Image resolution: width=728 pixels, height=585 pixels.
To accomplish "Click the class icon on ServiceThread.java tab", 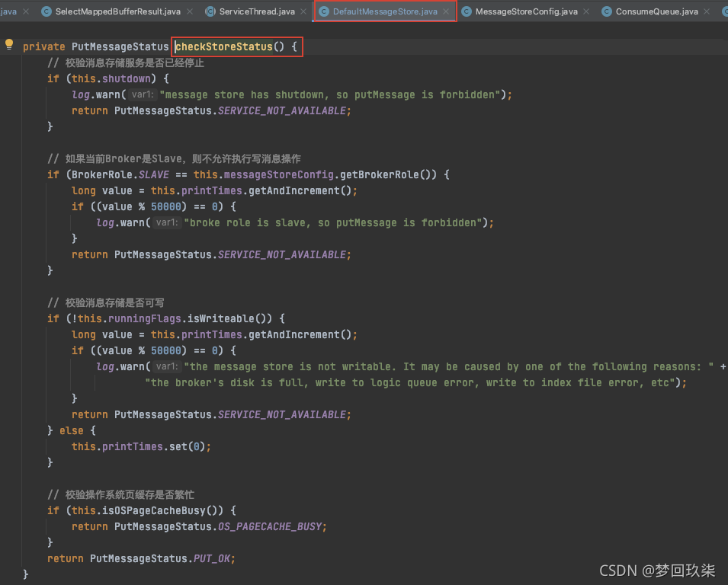I will click(210, 11).
